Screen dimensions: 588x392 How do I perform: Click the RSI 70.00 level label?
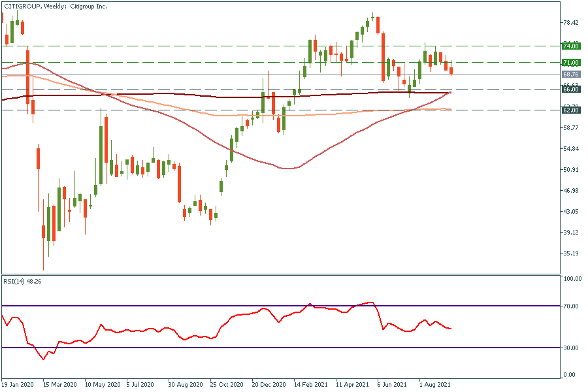point(572,306)
